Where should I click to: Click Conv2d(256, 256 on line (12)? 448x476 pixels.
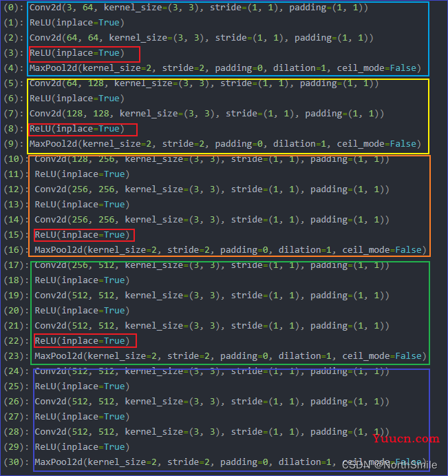pyautogui.click(x=74, y=189)
